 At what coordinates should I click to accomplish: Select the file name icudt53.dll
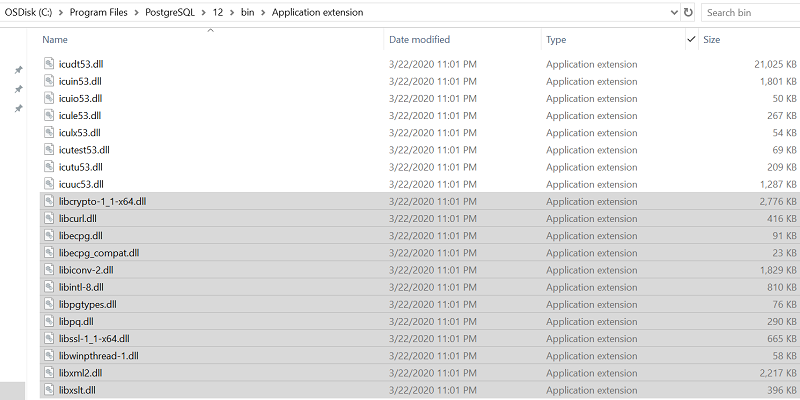tap(81, 64)
